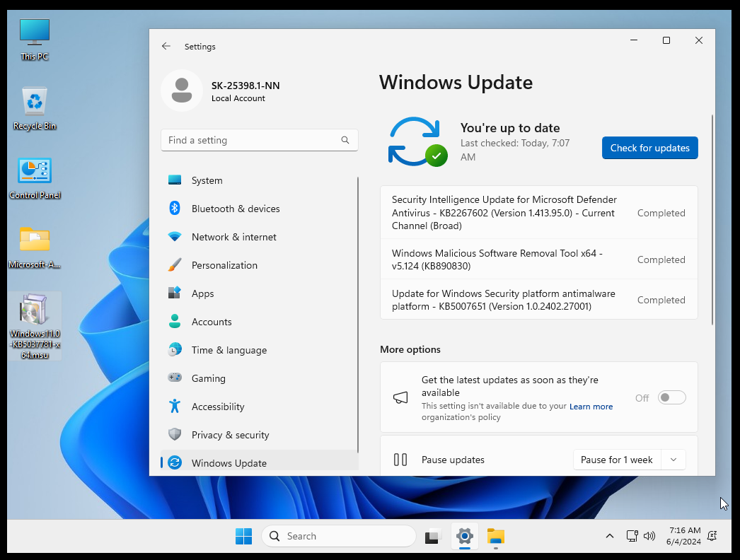
Task: Open Bluetooth & devices settings
Action: [259, 209]
